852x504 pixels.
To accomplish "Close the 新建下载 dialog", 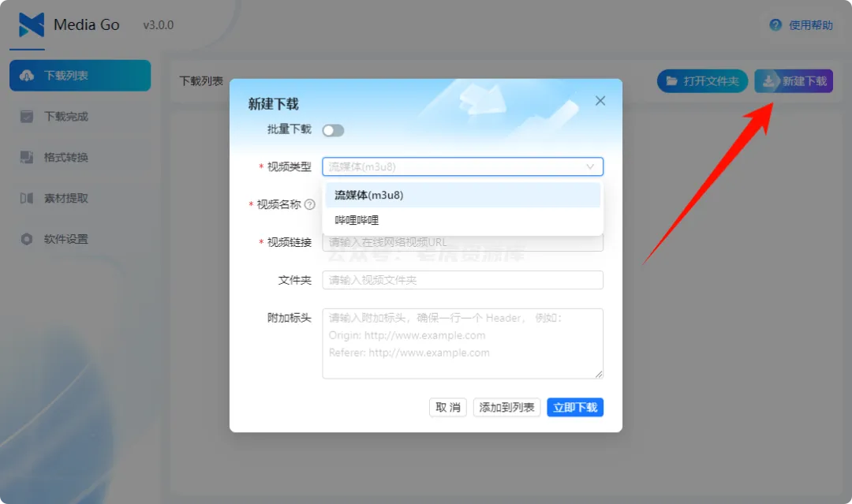I will point(600,101).
